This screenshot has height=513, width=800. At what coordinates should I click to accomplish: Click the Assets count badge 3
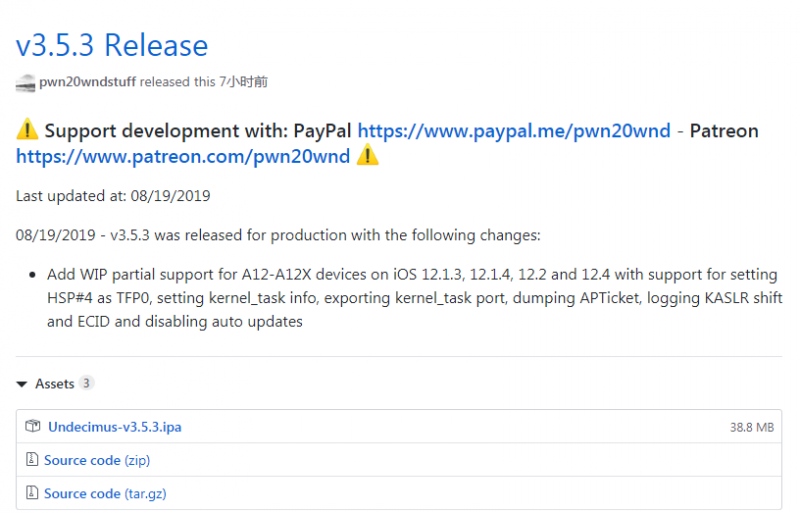[x=86, y=383]
